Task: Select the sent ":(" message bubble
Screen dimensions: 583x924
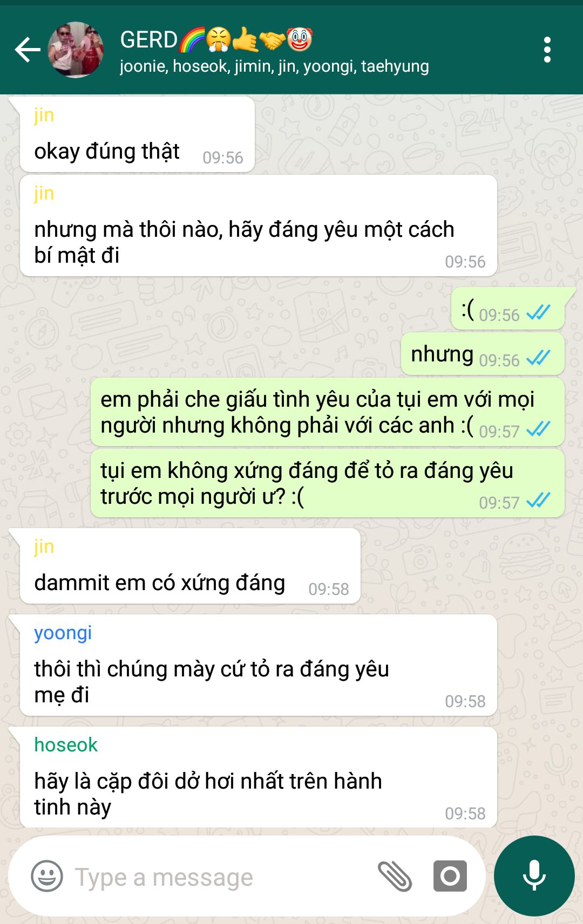Action: click(x=507, y=309)
